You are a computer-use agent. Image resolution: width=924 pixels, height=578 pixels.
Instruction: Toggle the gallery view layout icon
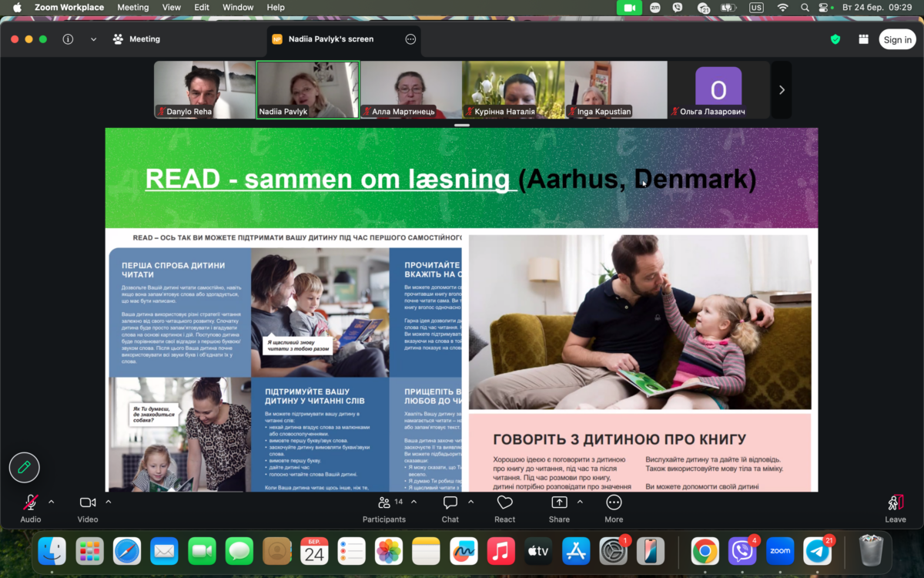point(863,39)
